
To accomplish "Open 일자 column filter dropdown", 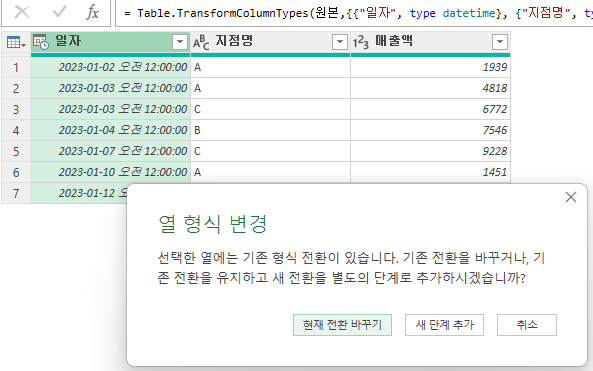I will (180, 42).
